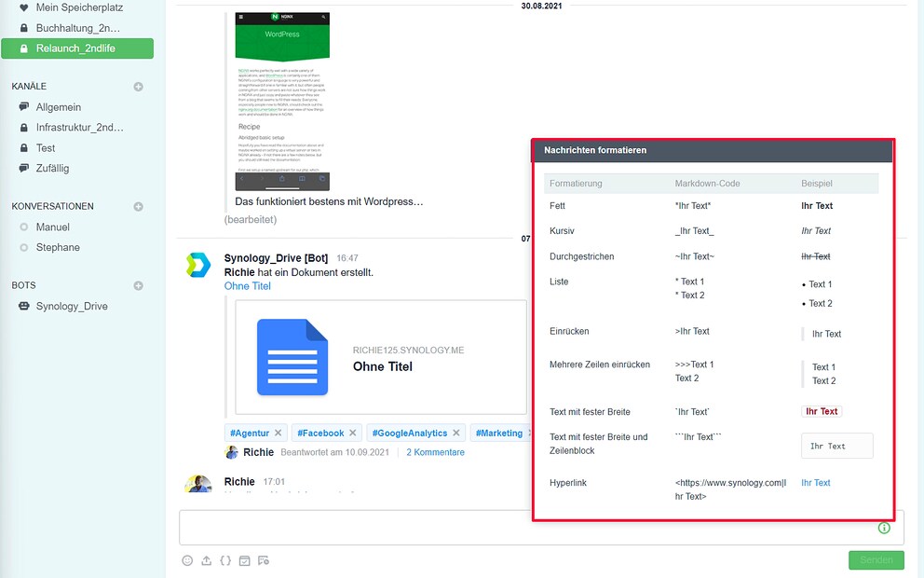
Task: Add a bot using the plus icon
Action: click(139, 285)
